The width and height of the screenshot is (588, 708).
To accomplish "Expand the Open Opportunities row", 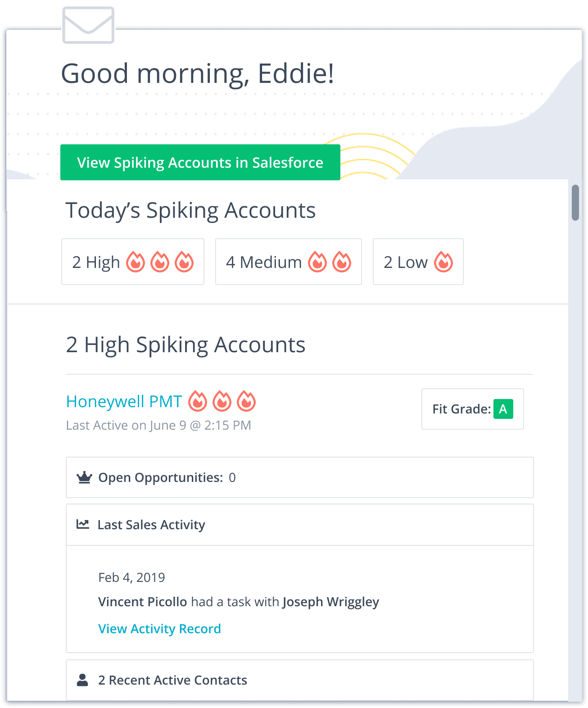I will 299,477.
